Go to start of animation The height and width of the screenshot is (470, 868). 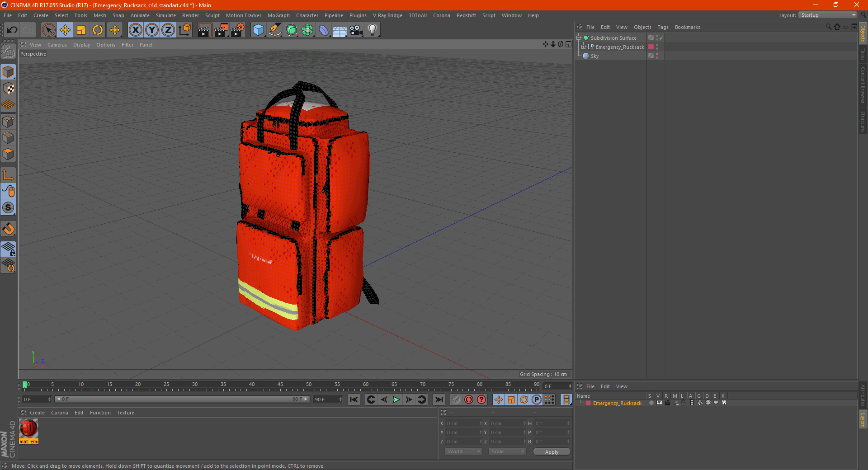(x=354, y=399)
